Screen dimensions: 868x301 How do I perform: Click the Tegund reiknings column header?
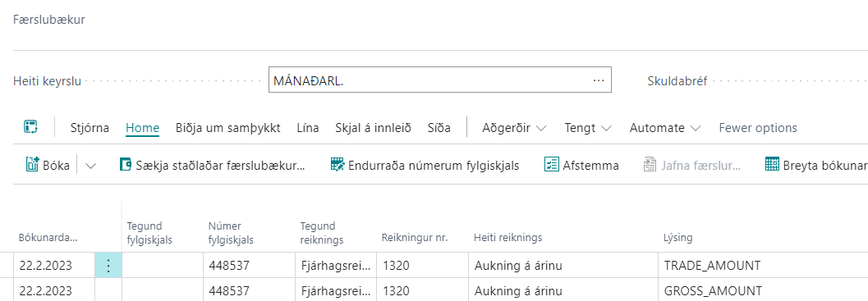point(322,233)
